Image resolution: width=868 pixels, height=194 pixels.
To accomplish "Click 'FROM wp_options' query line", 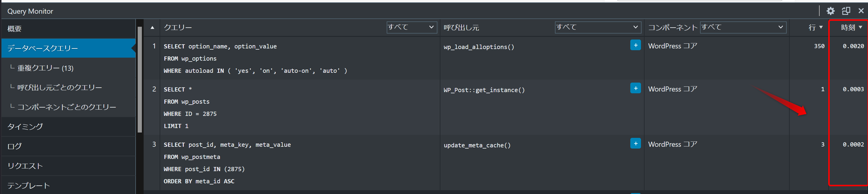I will tap(190, 59).
